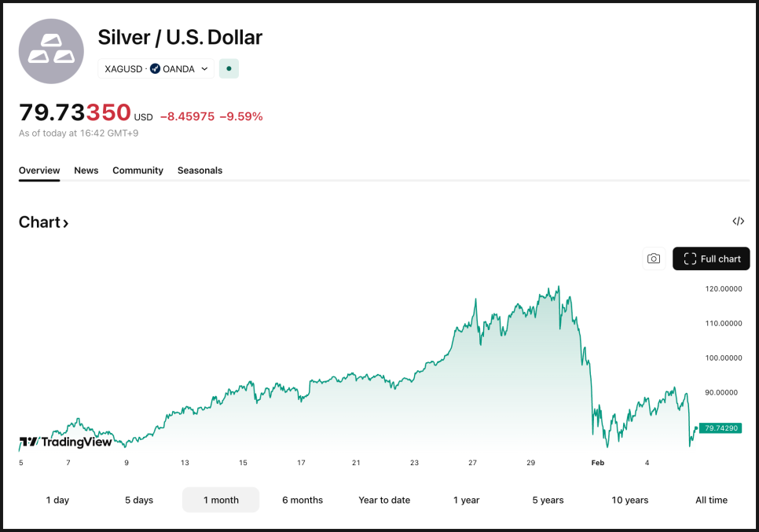Set chart range to 10 years
Screen dimensions: 759x532
point(630,500)
